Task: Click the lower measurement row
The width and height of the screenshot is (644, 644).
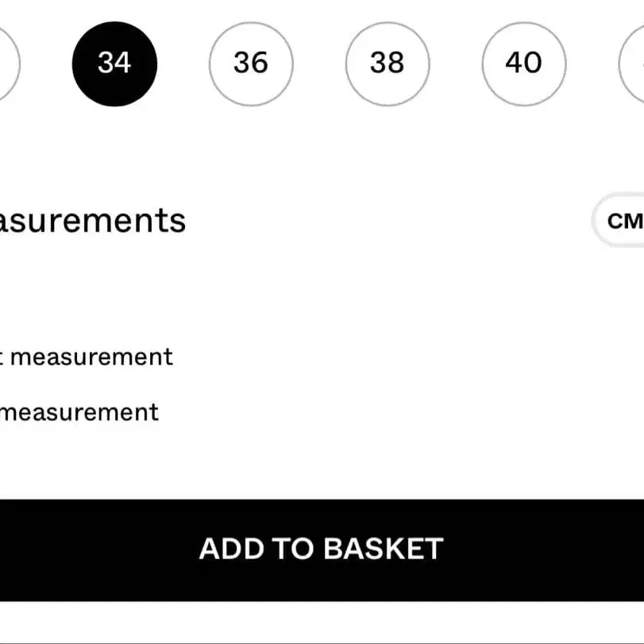Action: [x=79, y=412]
